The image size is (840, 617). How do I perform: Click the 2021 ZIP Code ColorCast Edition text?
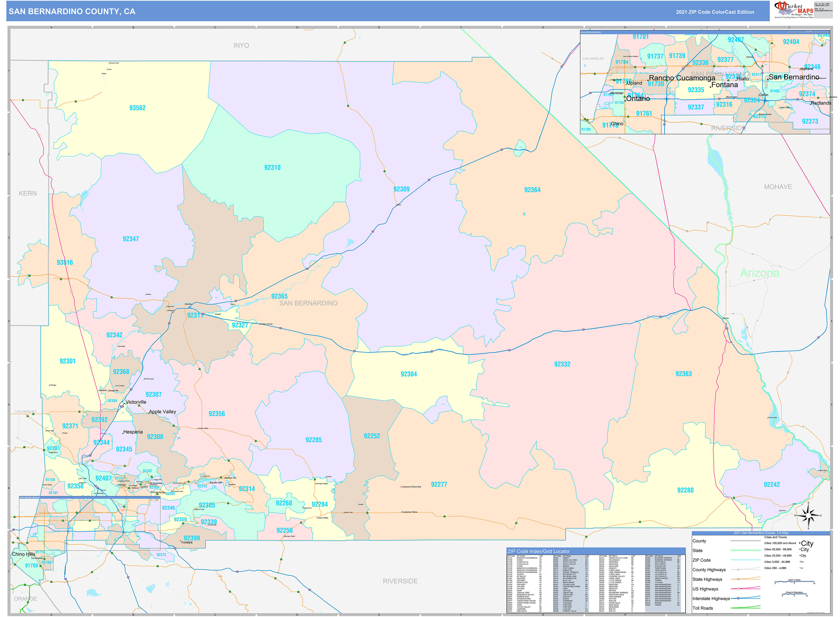tap(715, 12)
